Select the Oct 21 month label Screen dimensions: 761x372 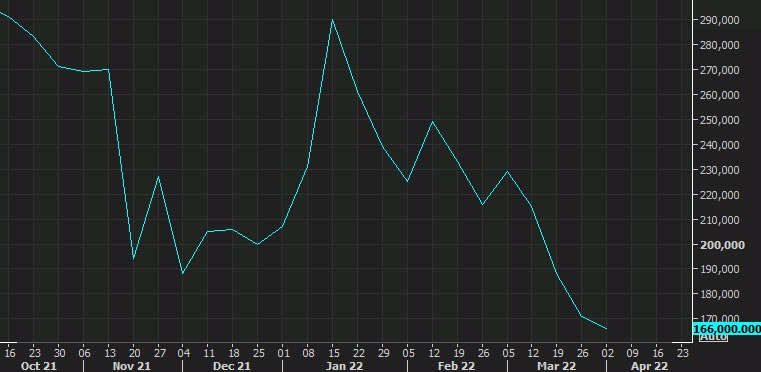[x=38, y=366]
